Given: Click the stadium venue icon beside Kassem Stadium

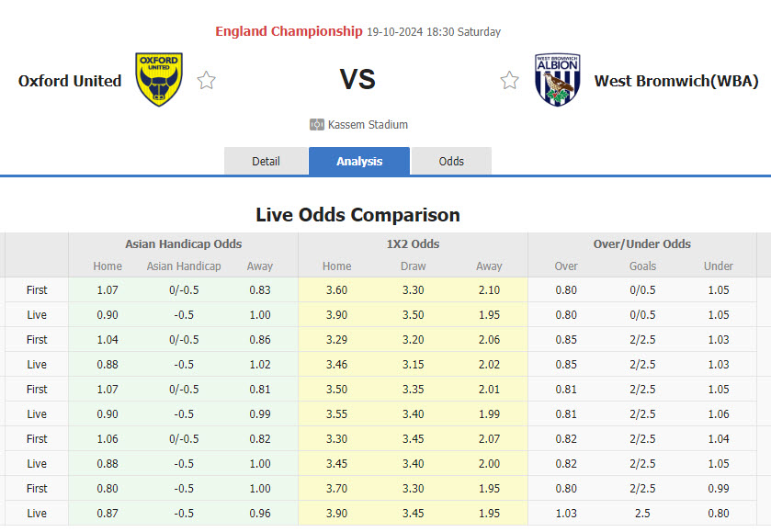Looking at the screenshot, I should (x=318, y=124).
